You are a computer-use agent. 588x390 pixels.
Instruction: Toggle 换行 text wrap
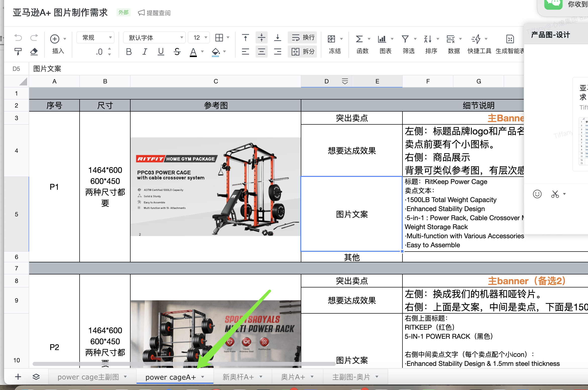pyautogui.click(x=303, y=38)
